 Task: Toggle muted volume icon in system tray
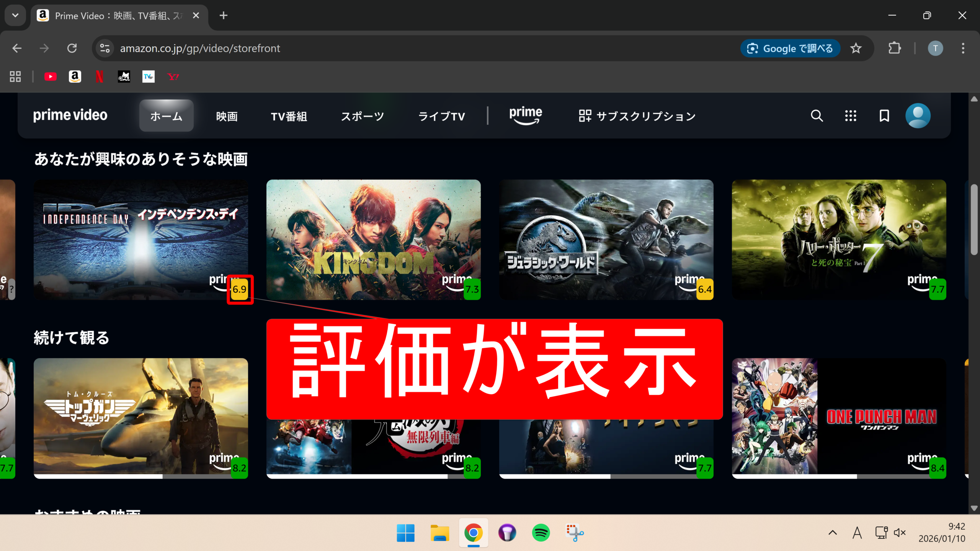(900, 533)
